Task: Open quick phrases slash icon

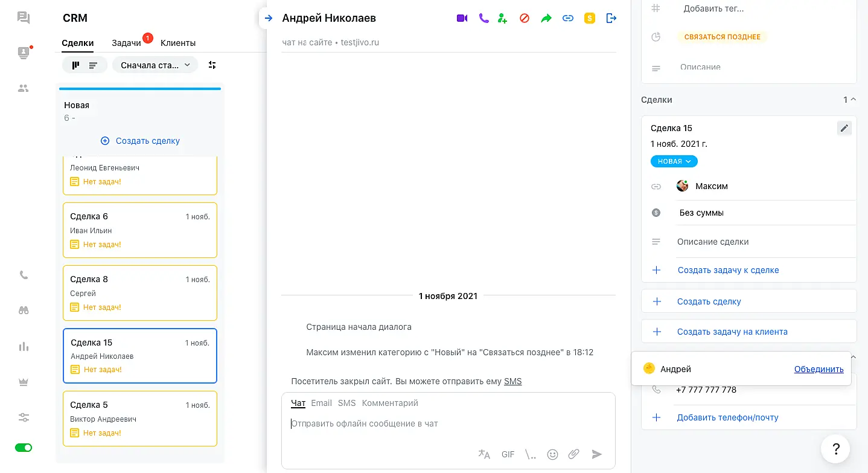Action: pos(531,454)
